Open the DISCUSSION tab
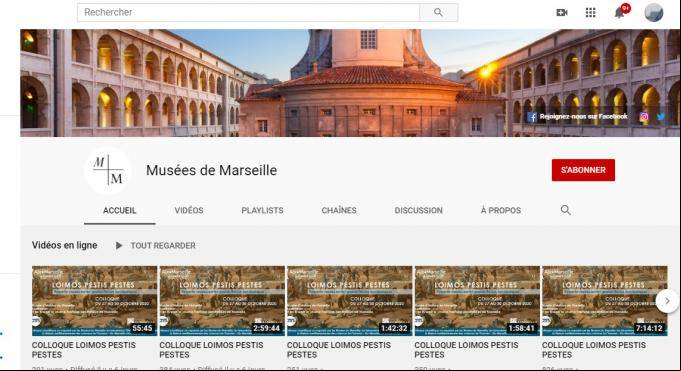The height and width of the screenshot is (371, 681). 418,210
